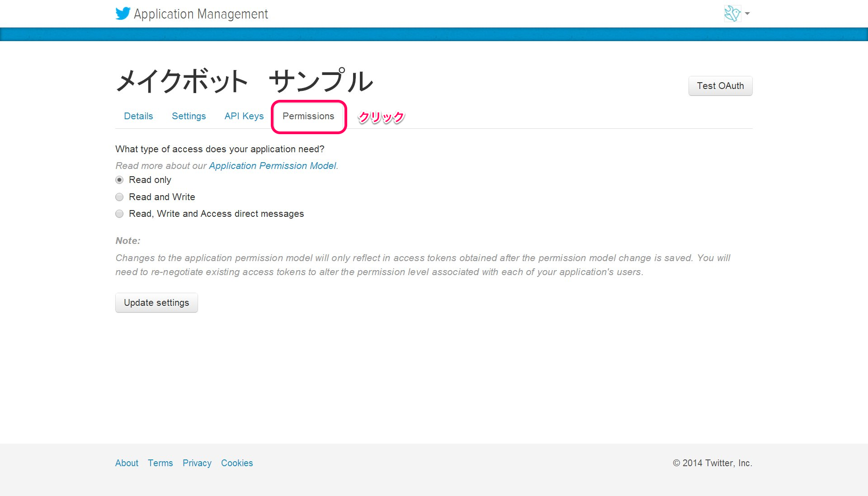868x496 pixels.
Task: Open the Terms footer link
Action: tap(160, 463)
